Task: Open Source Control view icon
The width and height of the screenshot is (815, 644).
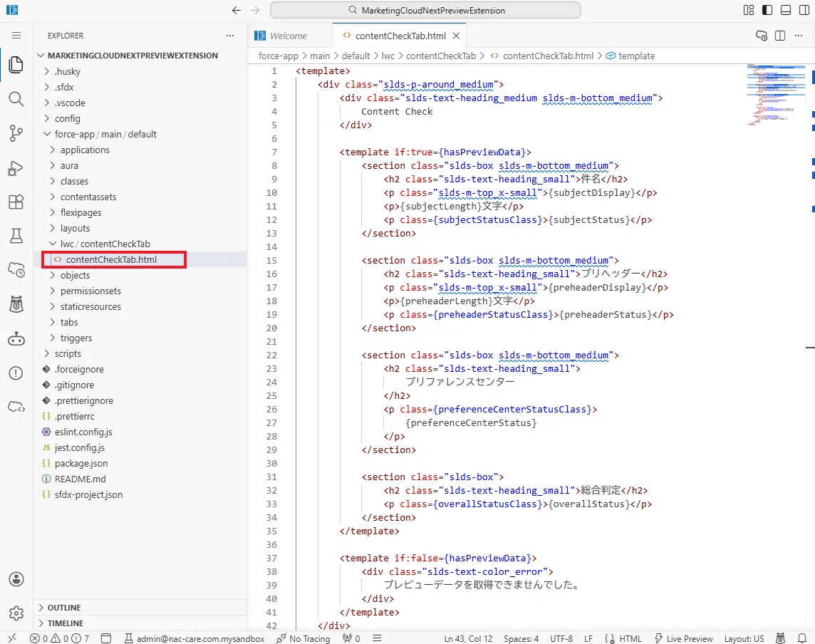Action: coord(16,134)
